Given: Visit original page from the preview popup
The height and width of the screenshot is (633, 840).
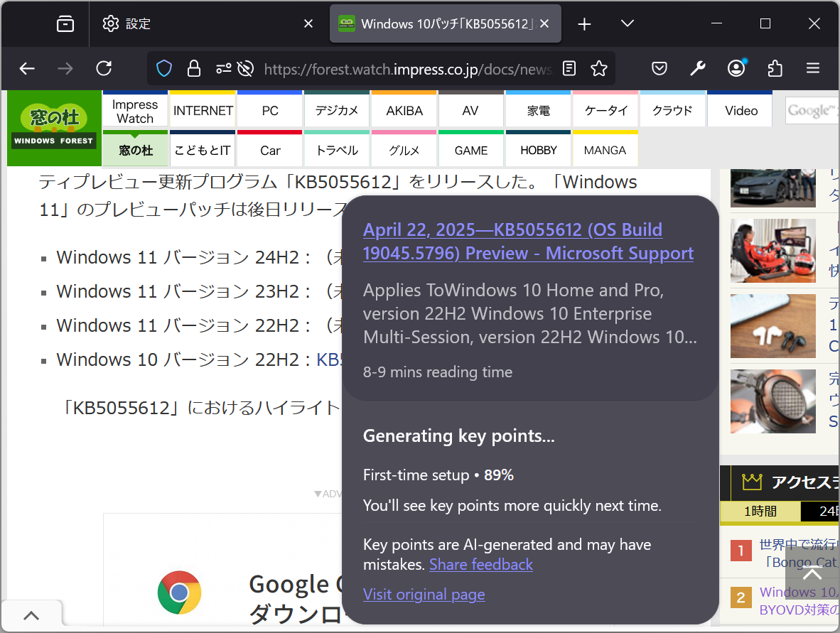Looking at the screenshot, I should pos(424,595).
